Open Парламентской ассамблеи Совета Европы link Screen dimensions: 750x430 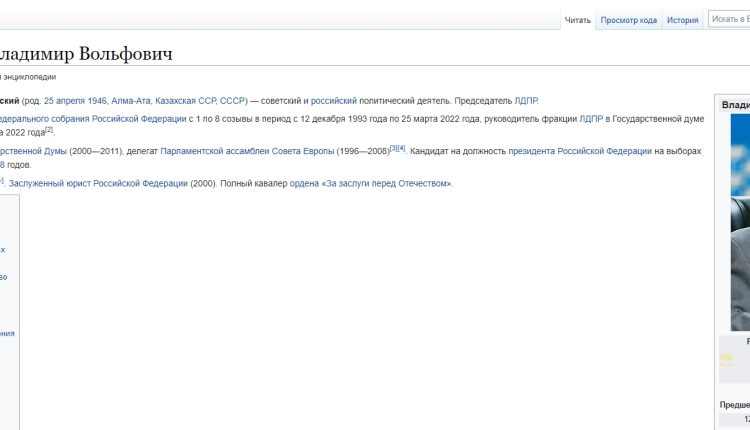tap(247, 151)
